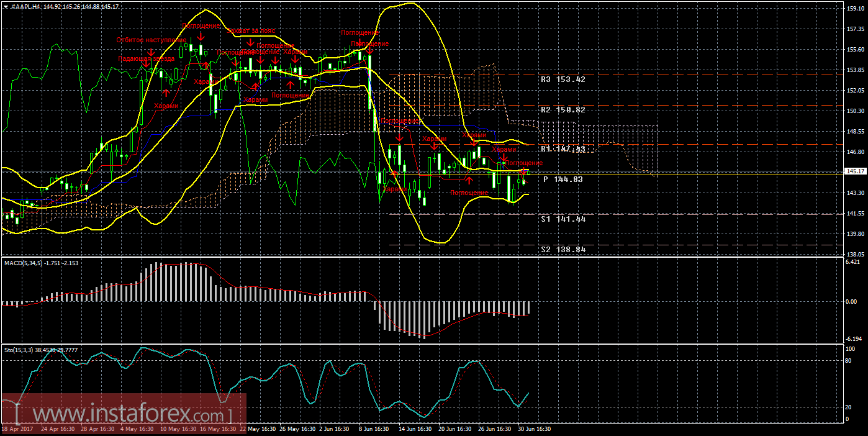The height and width of the screenshot is (436, 868).
Task: Click the 28 Apr 16:30 date label
Action: click(97, 429)
